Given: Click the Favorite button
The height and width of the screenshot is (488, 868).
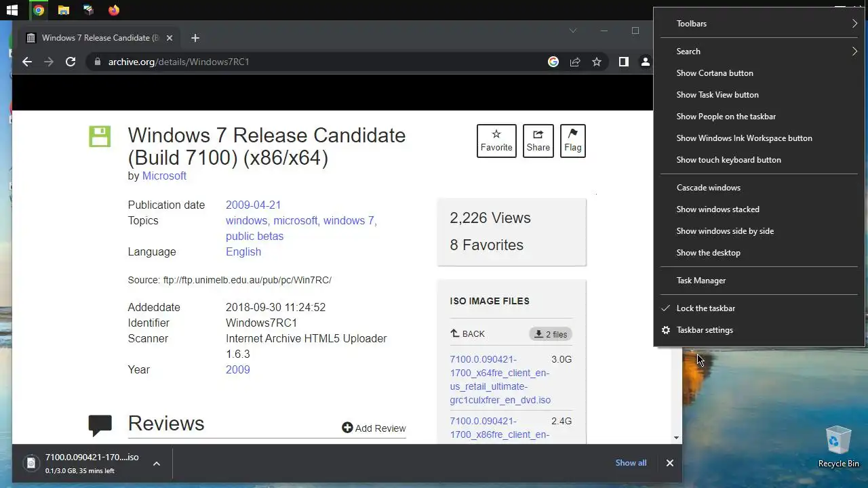Looking at the screenshot, I should (x=496, y=140).
